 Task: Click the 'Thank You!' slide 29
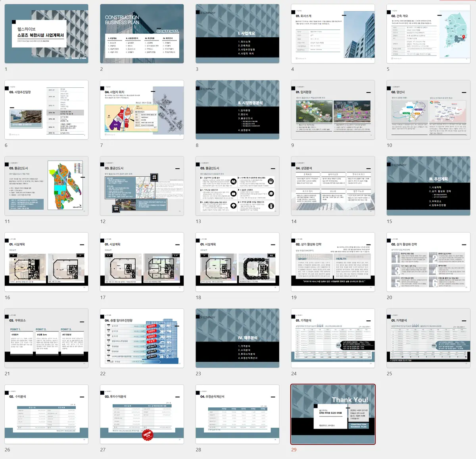click(333, 414)
